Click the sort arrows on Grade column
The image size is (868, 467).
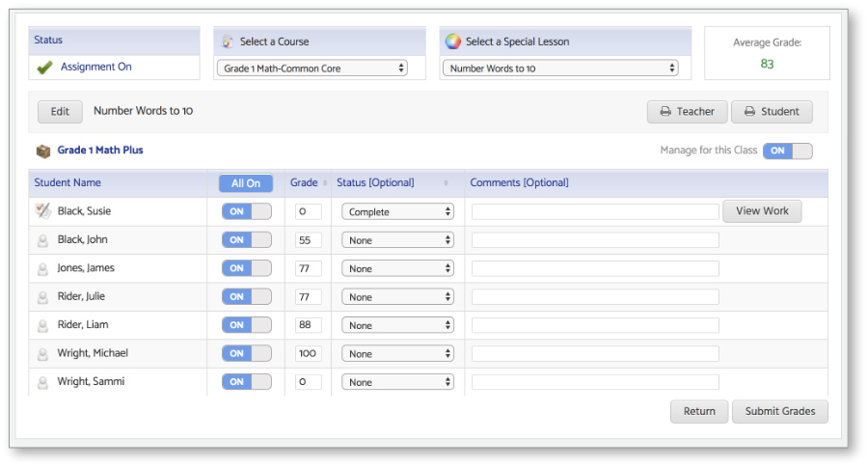tap(324, 183)
